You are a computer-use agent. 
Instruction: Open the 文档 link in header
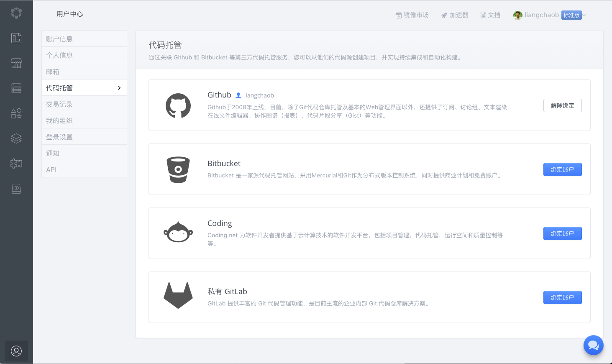click(x=490, y=15)
